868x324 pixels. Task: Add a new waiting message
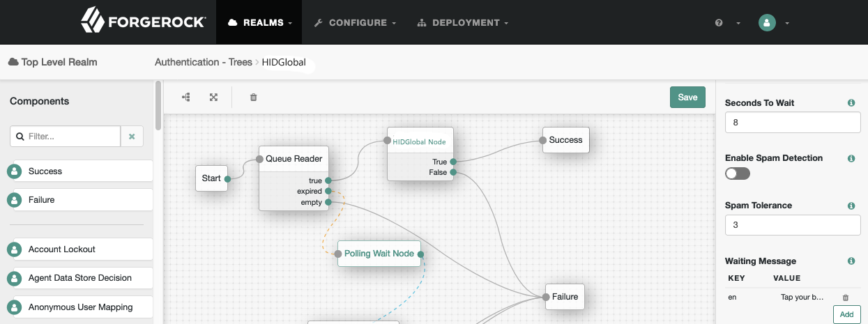846,314
